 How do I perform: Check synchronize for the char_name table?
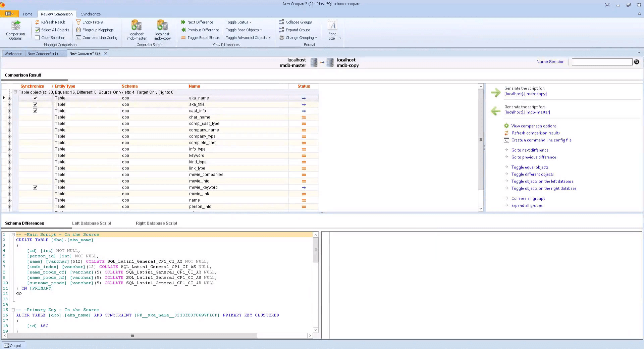pos(35,117)
